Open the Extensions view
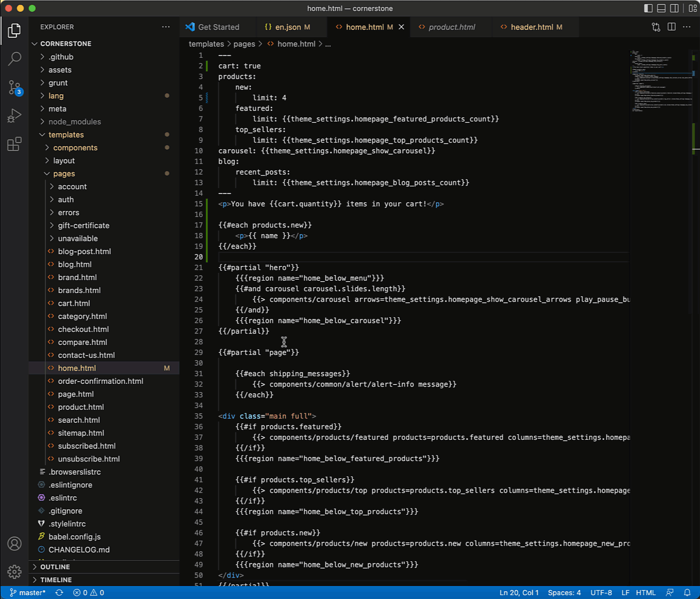 click(x=14, y=144)
